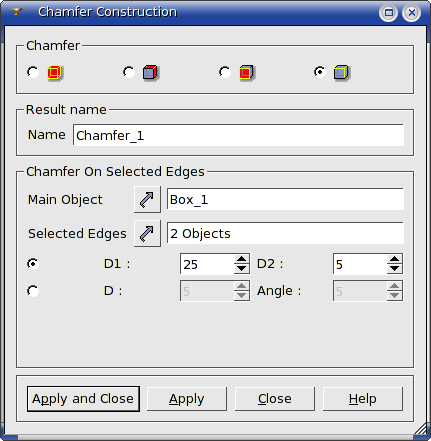Click the Box_1 main object field
431x441 pixels.
(x=285, y=199)
